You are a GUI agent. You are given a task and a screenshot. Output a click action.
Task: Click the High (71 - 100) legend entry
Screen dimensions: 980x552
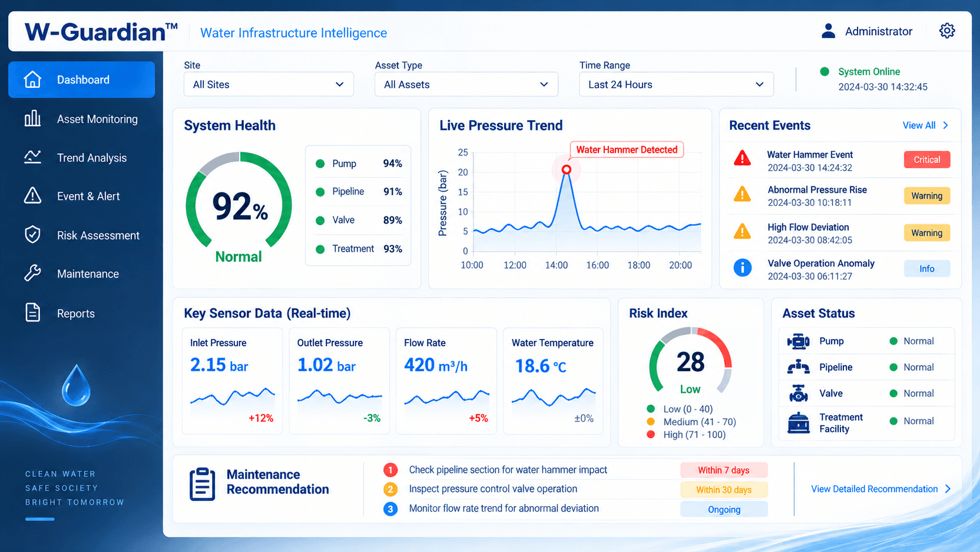(x=686, y=435)
